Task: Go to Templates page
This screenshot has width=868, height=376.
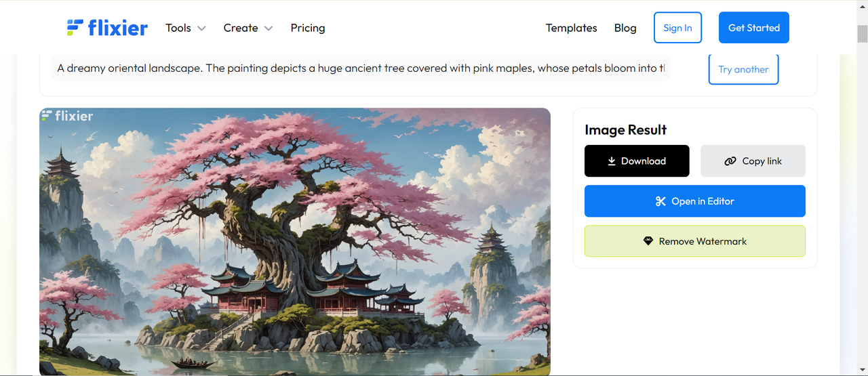Action: click(571, 28)
